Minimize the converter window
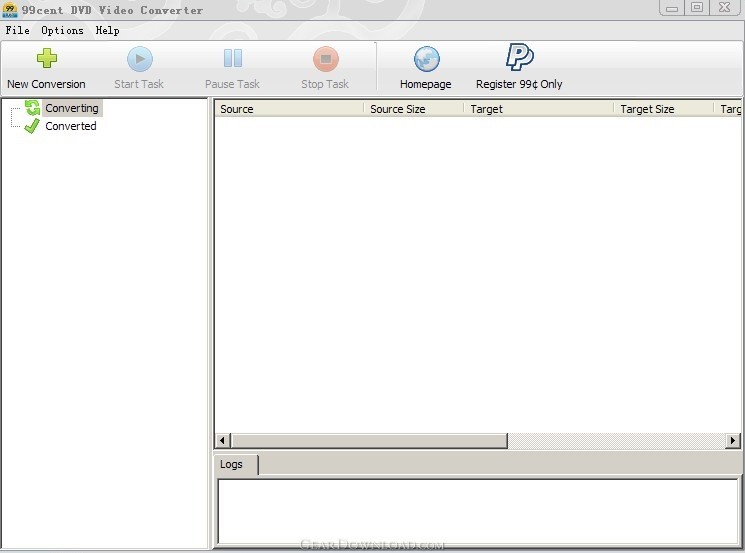 click(x=672, y=8)
